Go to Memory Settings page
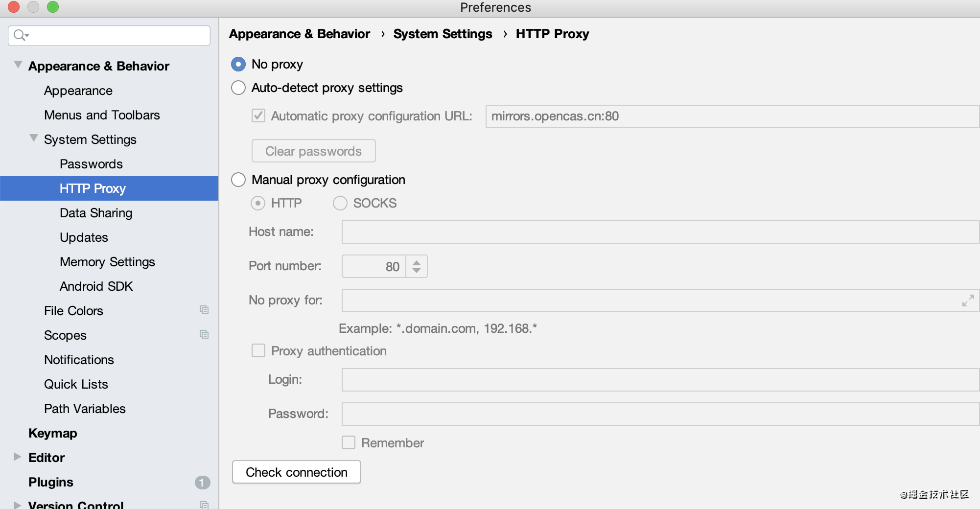The image size is (980, 509). 107,262
